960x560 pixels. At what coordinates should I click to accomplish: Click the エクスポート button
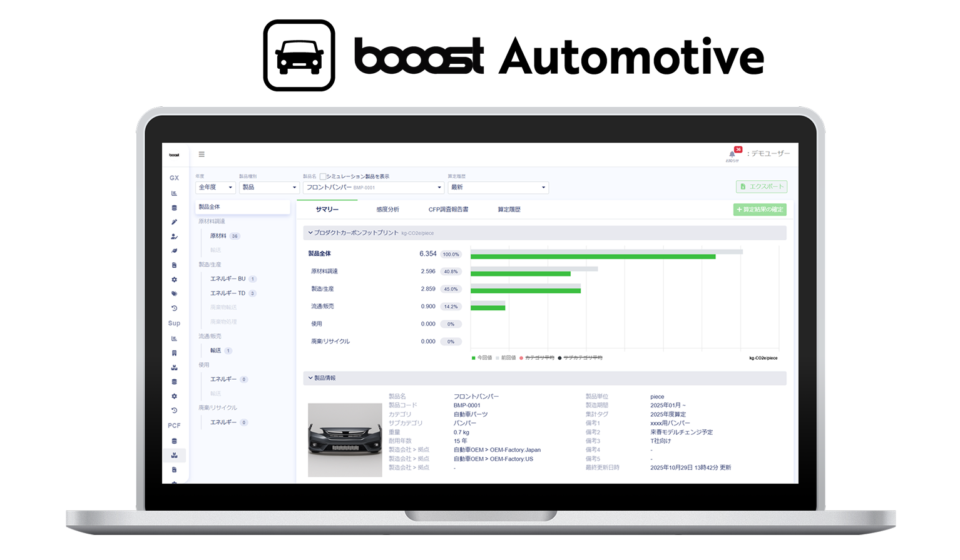(762, 186)
